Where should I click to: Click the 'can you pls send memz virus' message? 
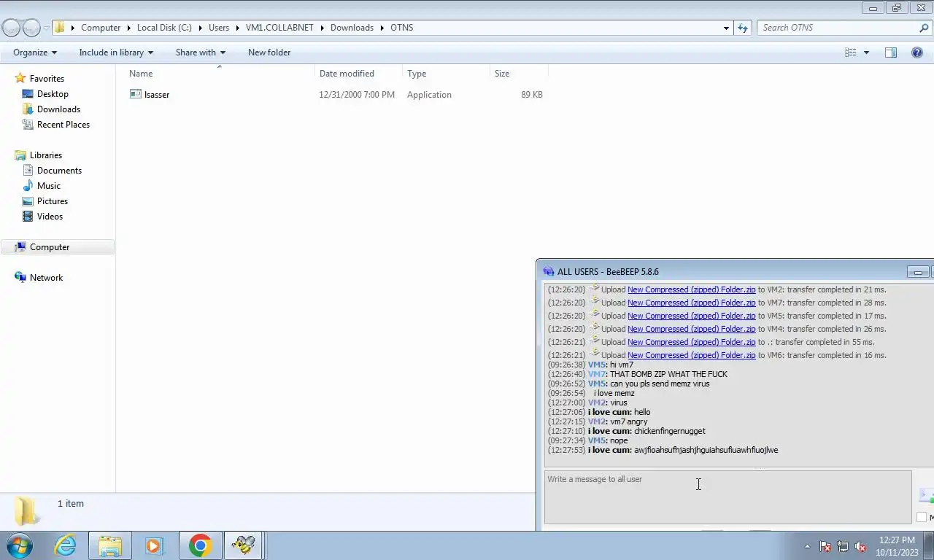(x=660, y=384)
